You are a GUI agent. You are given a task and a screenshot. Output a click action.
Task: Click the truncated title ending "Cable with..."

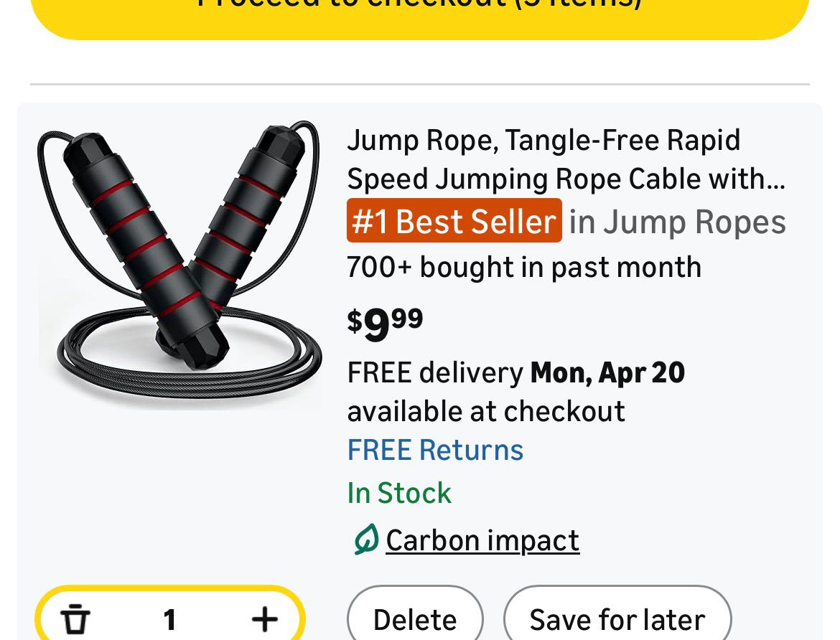pos(566,179)
